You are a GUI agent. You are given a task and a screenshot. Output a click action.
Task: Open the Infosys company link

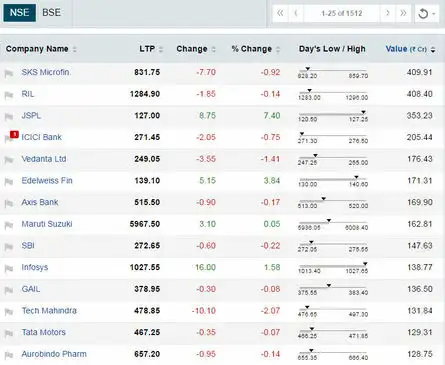(x=35, y=267)
